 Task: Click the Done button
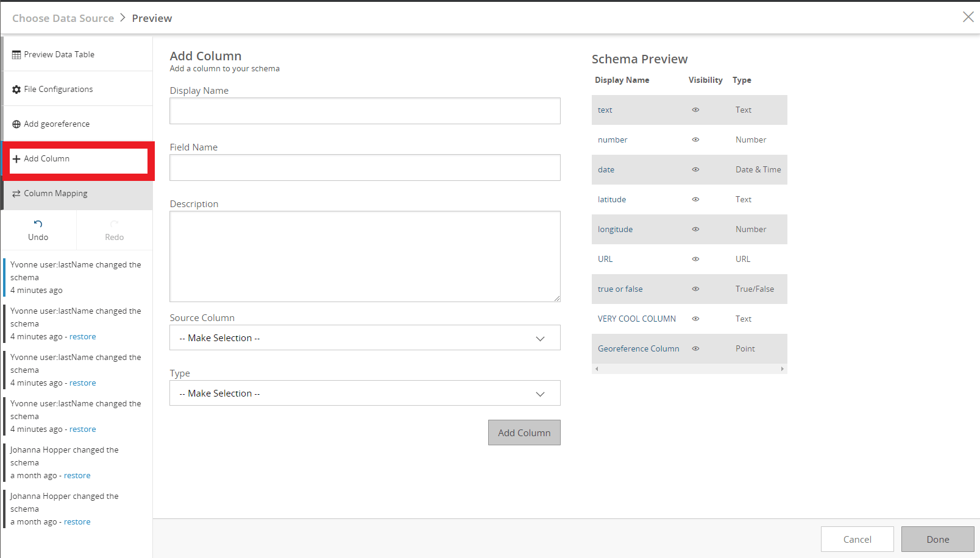tap(937, 539)
